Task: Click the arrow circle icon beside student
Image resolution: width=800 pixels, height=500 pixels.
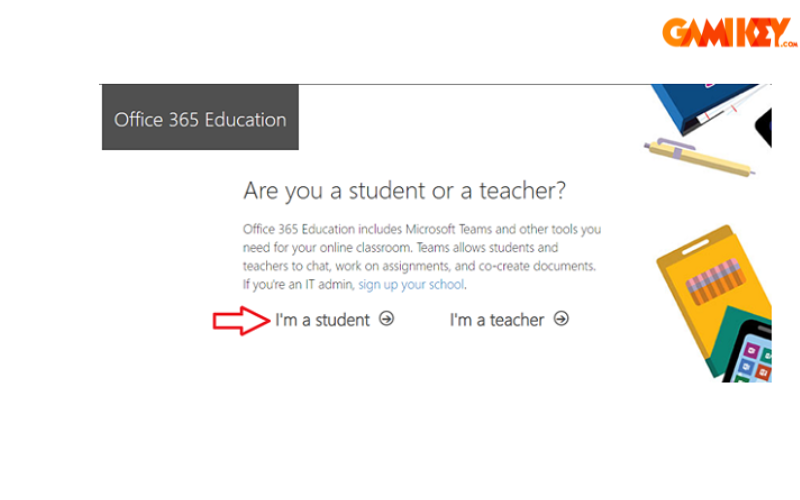Action: [386, 319]
